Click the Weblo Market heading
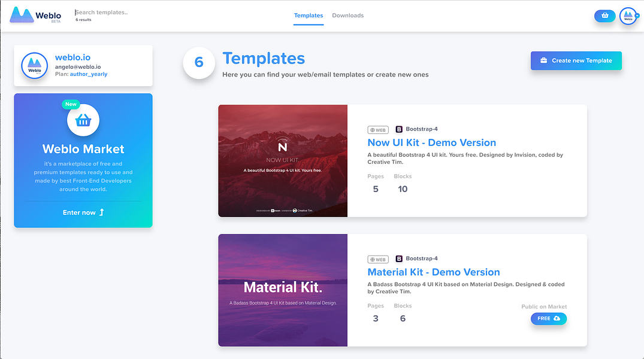Viewport: 644px width, 359px height. pos(83,149)
